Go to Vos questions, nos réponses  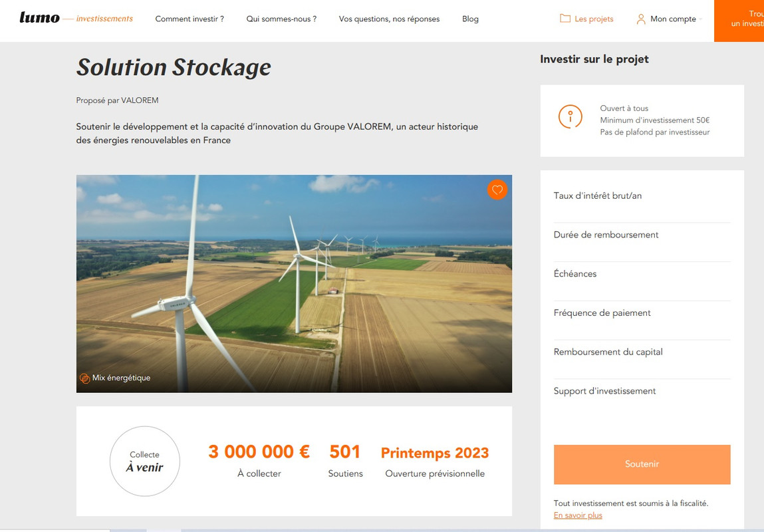click(389, 19)
